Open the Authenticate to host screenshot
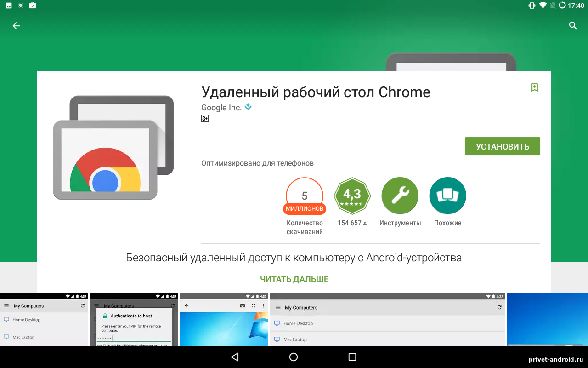The image size is (588, 368). pyautogui.click(x=134, y=320)
